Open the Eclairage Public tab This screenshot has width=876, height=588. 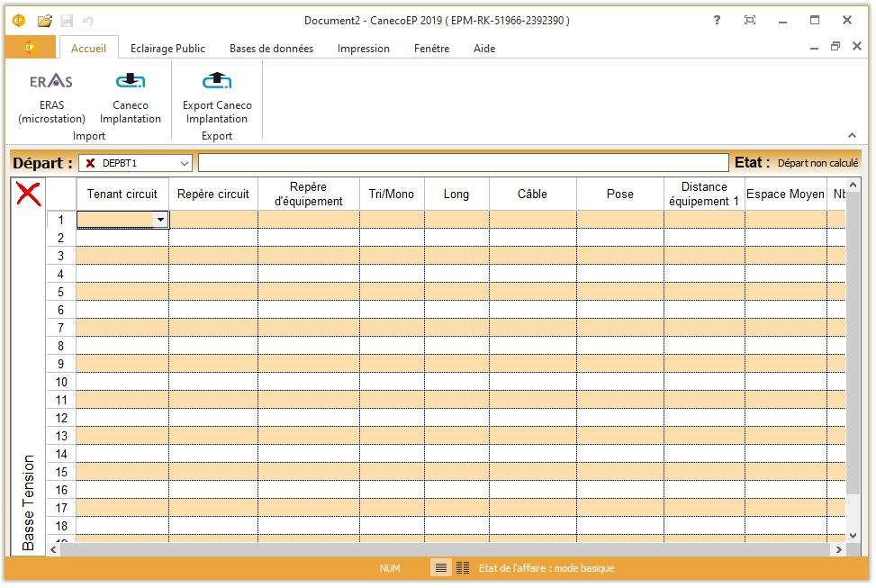point(167,49)
